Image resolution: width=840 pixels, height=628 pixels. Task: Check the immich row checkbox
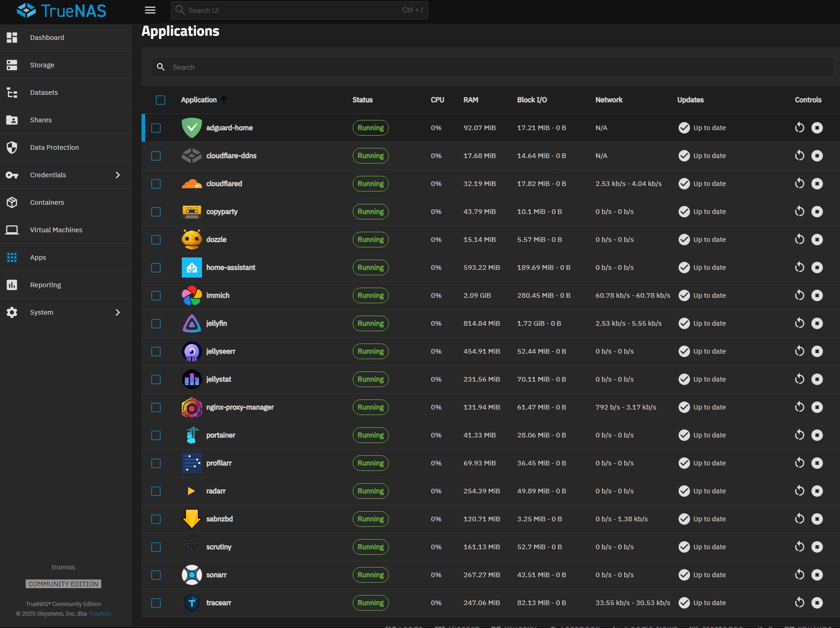(156, 295)
